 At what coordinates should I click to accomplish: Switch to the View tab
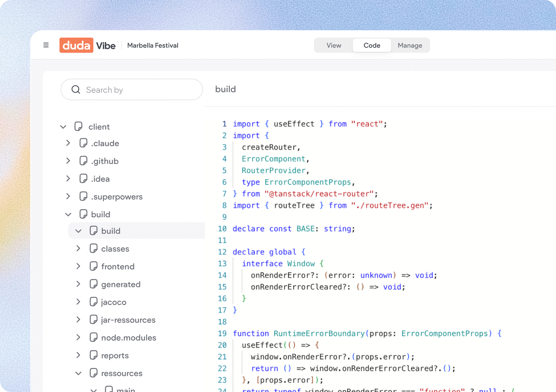pyautogui.click(x=334, y=45)
